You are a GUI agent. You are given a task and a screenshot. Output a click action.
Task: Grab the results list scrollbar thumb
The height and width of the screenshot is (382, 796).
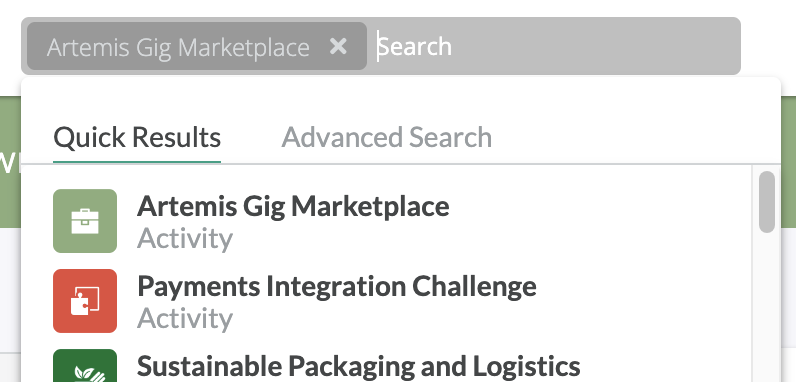point(767,202)
